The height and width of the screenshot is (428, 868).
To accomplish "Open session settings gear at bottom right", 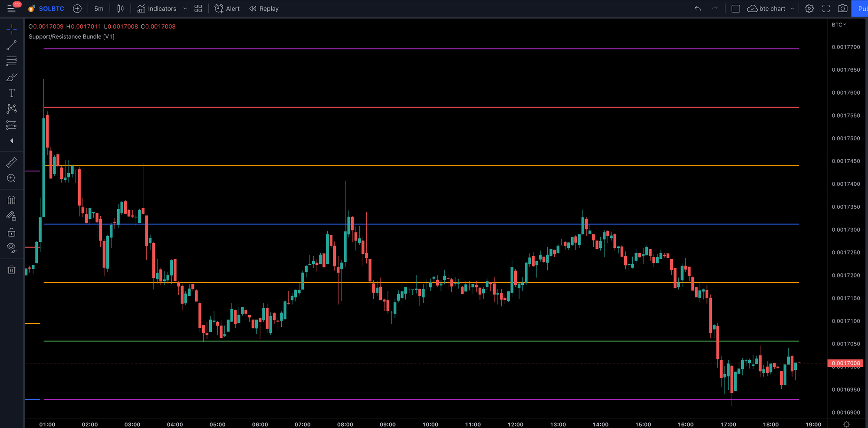I will click(845, 424).
